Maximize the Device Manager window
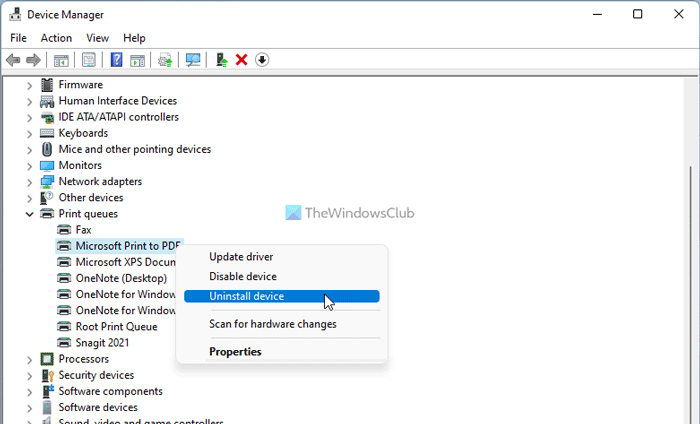 pyautogui.click(x=638, y=14)
